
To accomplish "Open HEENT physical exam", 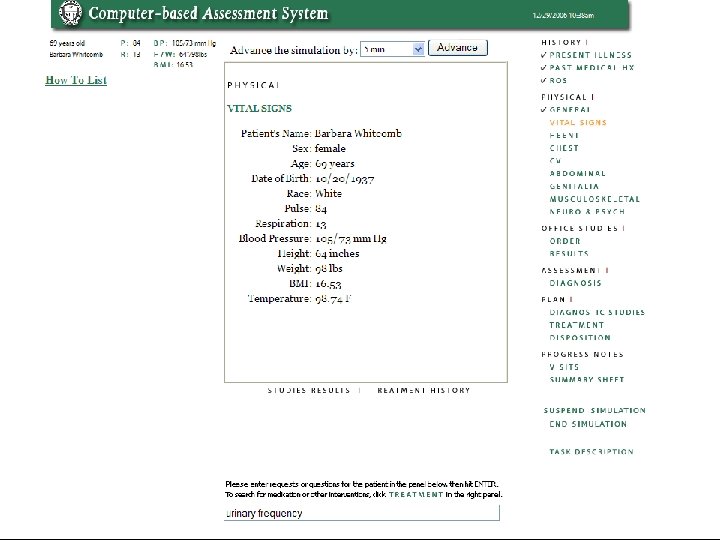I will point(564,135).
